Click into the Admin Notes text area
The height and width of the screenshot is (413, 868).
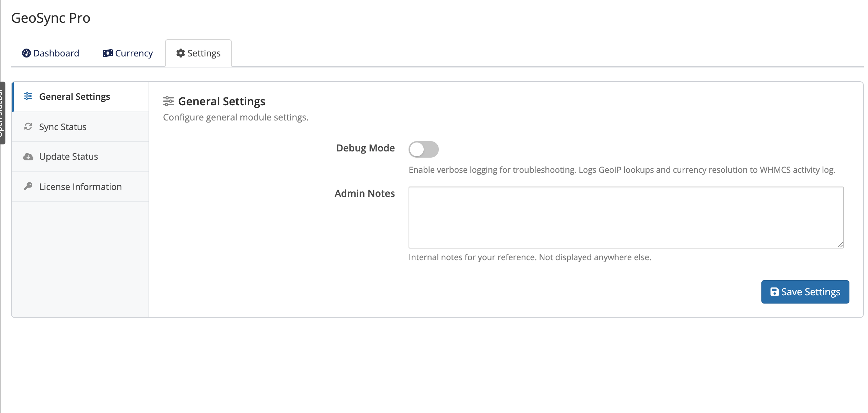pyautogui.click(x=626, y=218)
